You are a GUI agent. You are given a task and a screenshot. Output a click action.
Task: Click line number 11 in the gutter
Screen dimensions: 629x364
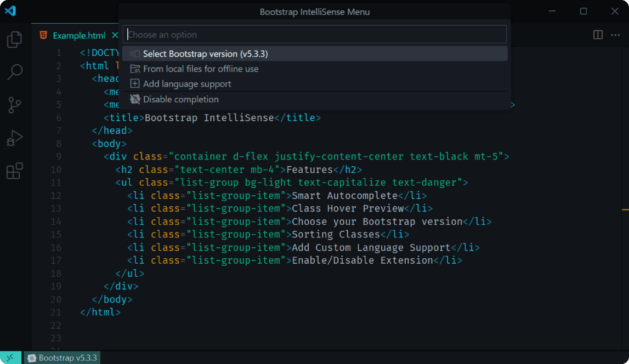pos(56,182)
